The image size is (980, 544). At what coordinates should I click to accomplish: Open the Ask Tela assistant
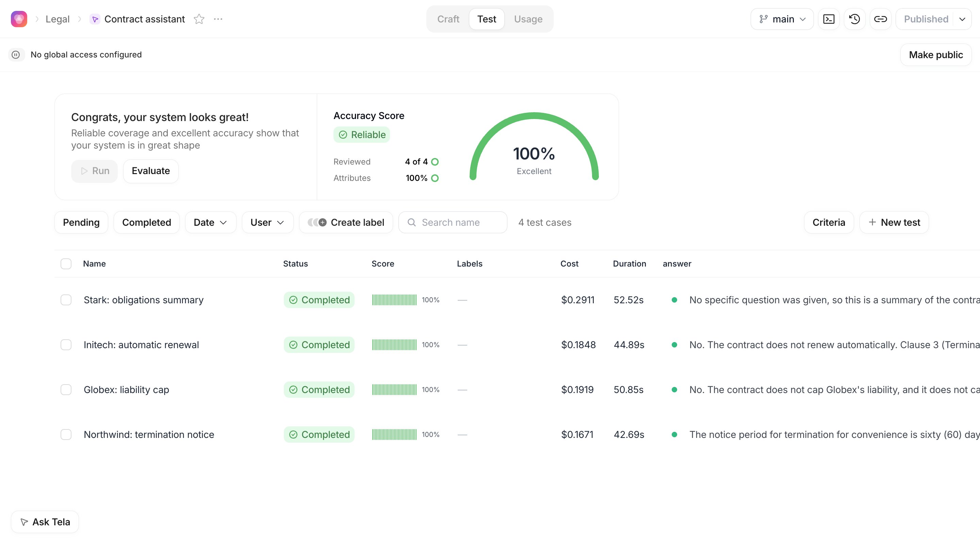tap(45, 522)
